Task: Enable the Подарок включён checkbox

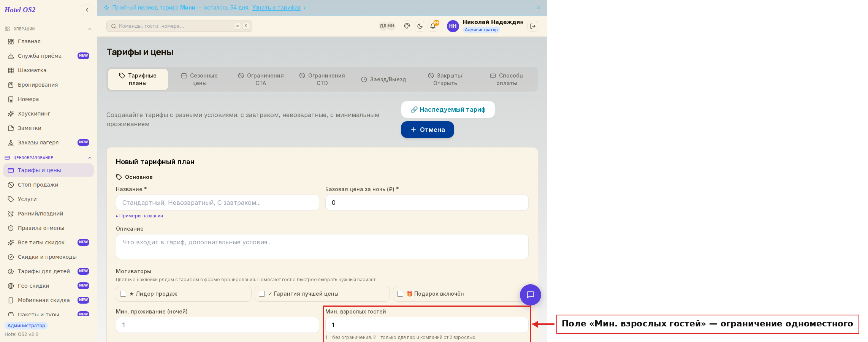Action: (x=400, y=294)
